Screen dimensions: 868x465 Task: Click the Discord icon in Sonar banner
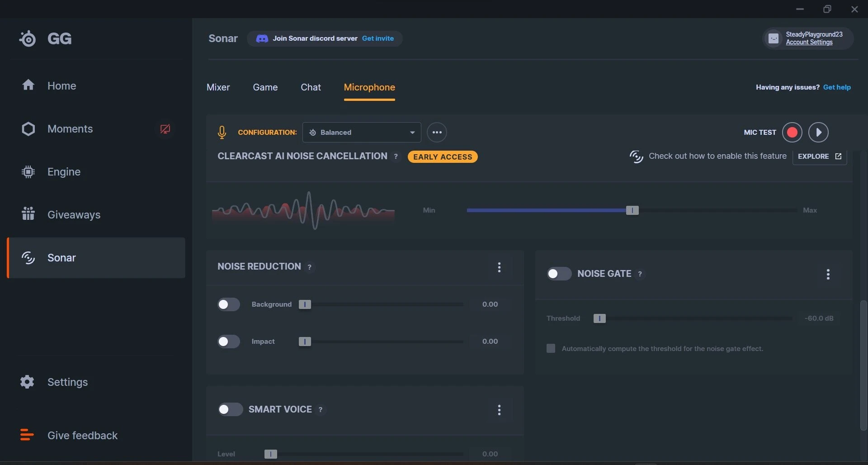click(x=262, y=38)
